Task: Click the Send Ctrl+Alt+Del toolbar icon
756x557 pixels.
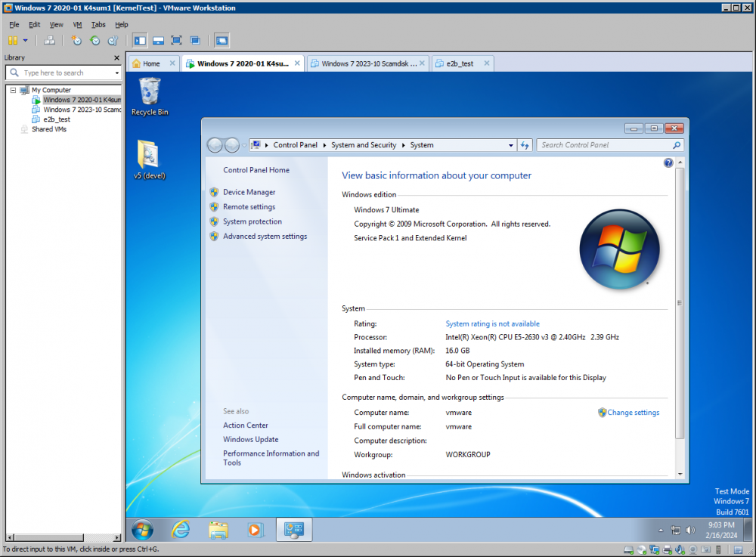Action: point(50,40)
